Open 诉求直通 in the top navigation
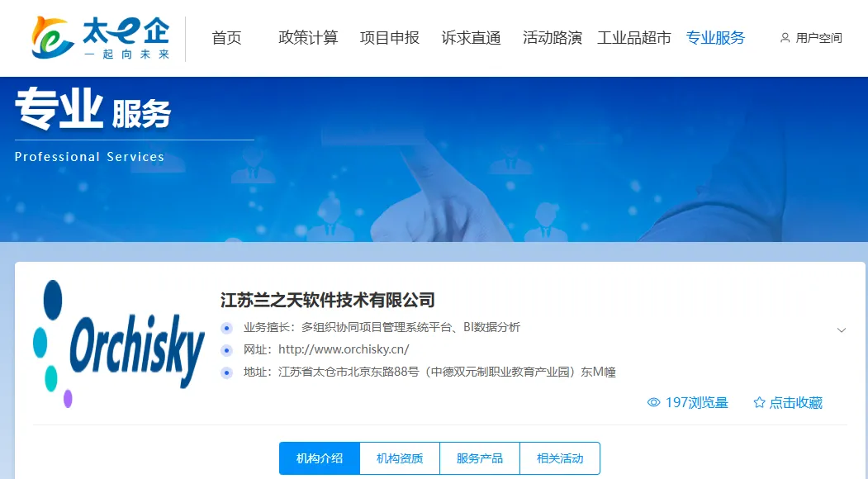 point(471,38)
